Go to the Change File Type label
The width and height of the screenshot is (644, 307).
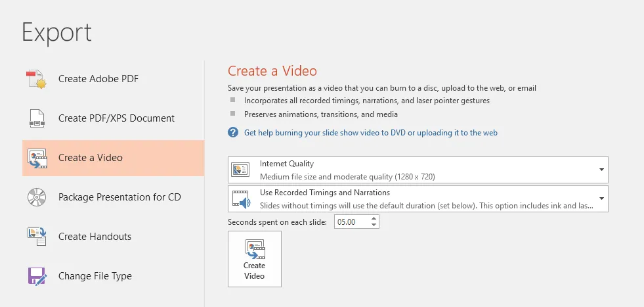point(95,276)
